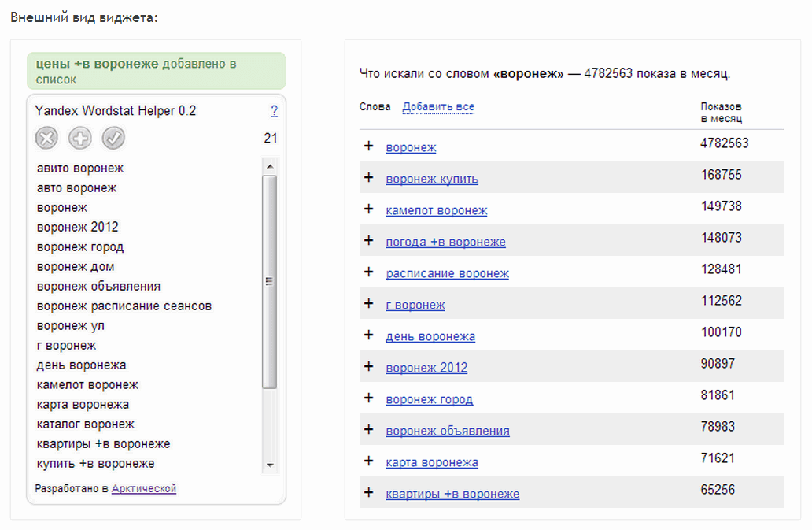Add 'расписание воронеж' using its plus icon
The width and height of the screenshot is (812, 530).
369,272
